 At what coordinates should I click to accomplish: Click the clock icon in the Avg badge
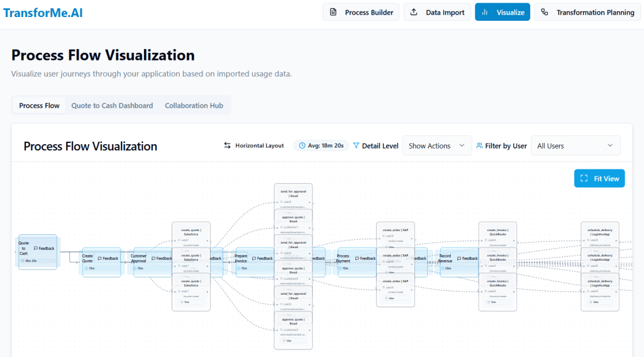coord(302,145)
